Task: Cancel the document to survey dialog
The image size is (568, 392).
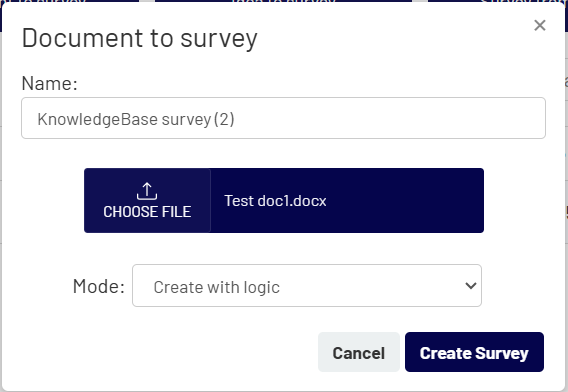Action: tap(359, 352)
